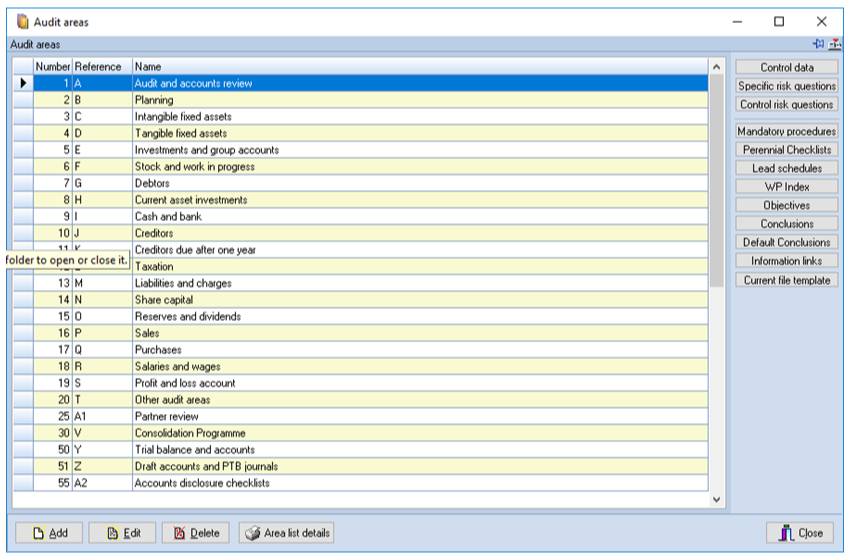This screenshot has width=852, height=556.
Task: Open Information links
Action: [x=787, y=261]
